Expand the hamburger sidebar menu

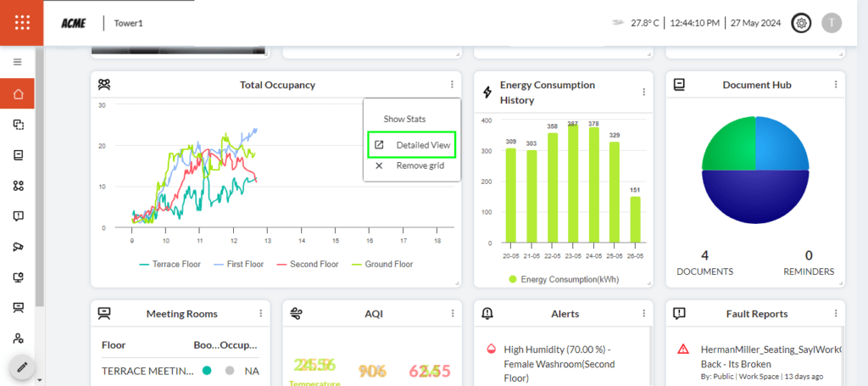[17, 62]
